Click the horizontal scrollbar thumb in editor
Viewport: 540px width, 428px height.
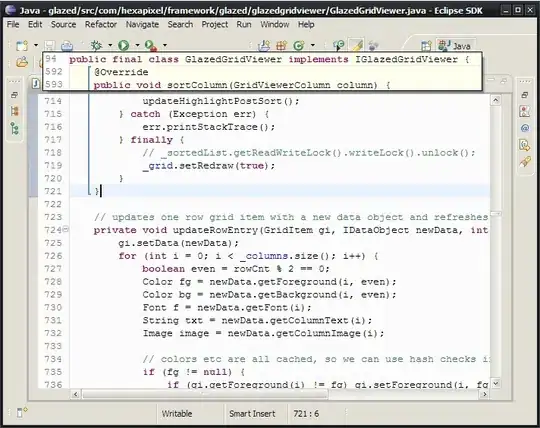(205, 394)
